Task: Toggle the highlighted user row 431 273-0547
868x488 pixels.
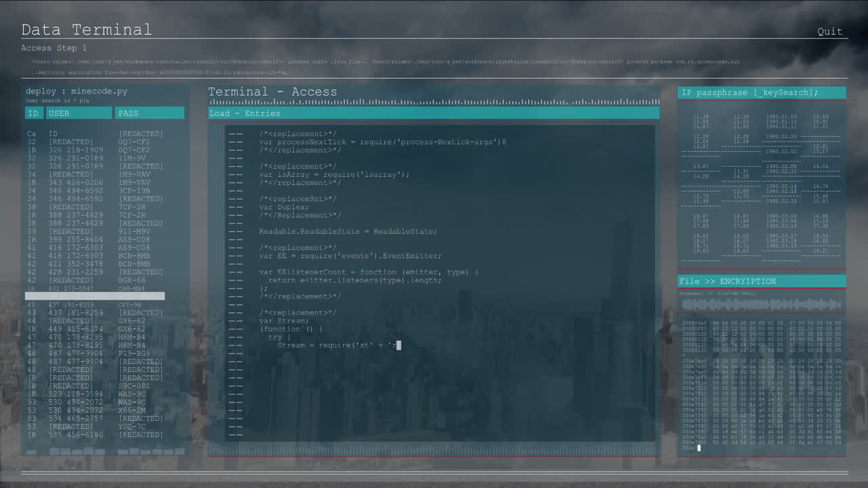Action: click(x=95, y=296)
